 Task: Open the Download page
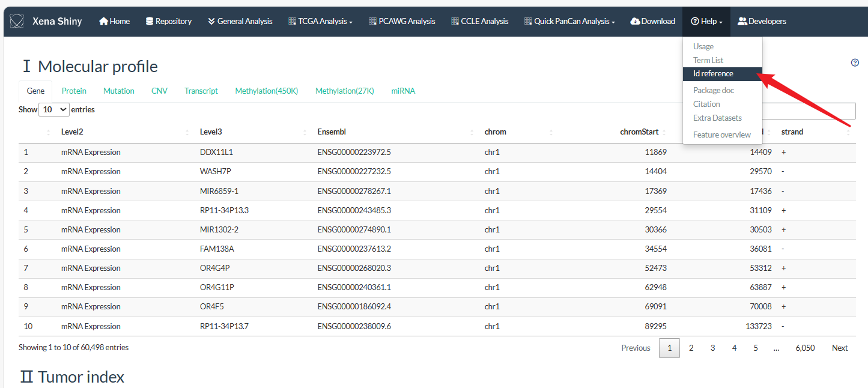pyautogui.click(x=652, y=21)
